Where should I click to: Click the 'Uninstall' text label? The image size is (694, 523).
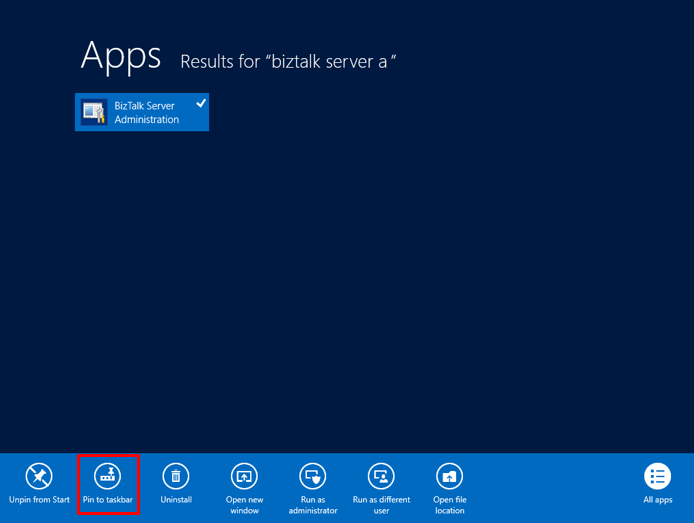[176, 500]
